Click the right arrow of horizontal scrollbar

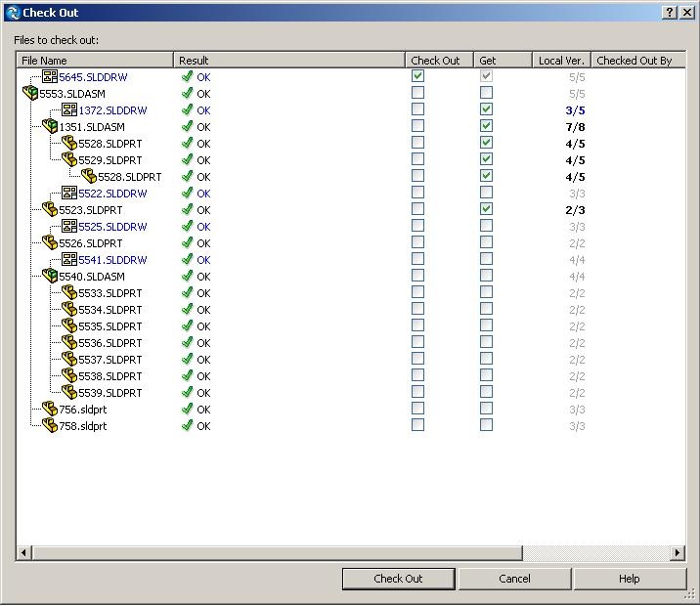click(678, 553)
